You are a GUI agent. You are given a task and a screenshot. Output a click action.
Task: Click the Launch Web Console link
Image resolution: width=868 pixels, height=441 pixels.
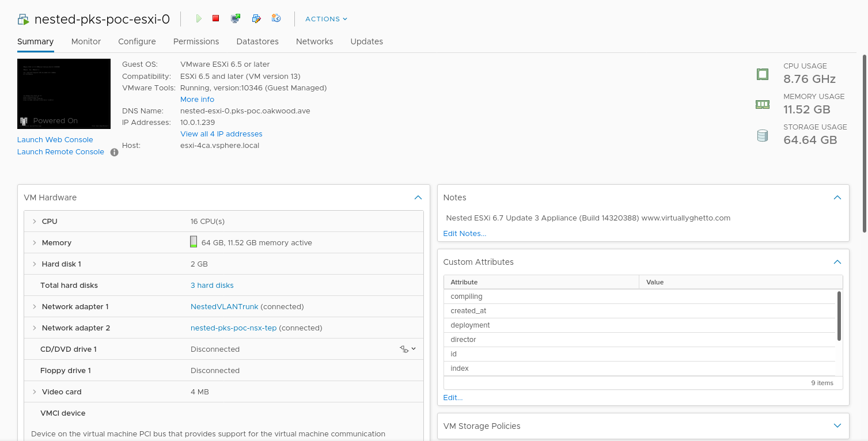(x=55, y=140)
